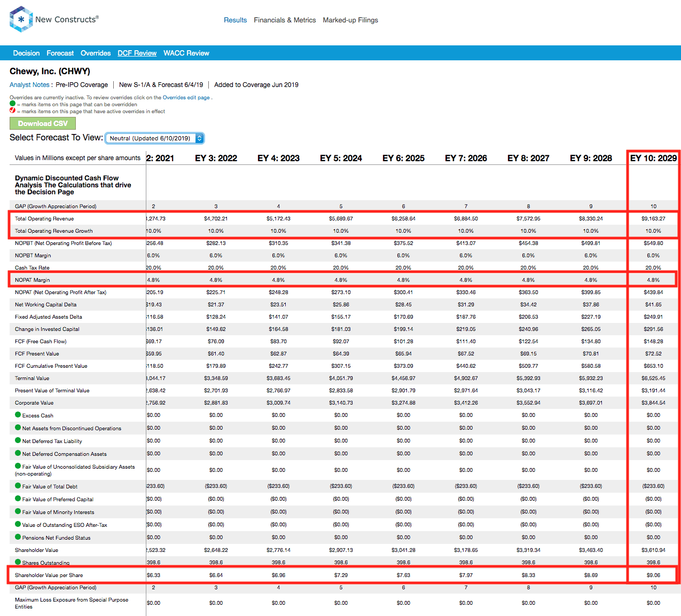Image resolution: width=681 pixels, height=616 pixels.
Task: Click the $148.28 FCF cell
Action: tap(653, 341)
